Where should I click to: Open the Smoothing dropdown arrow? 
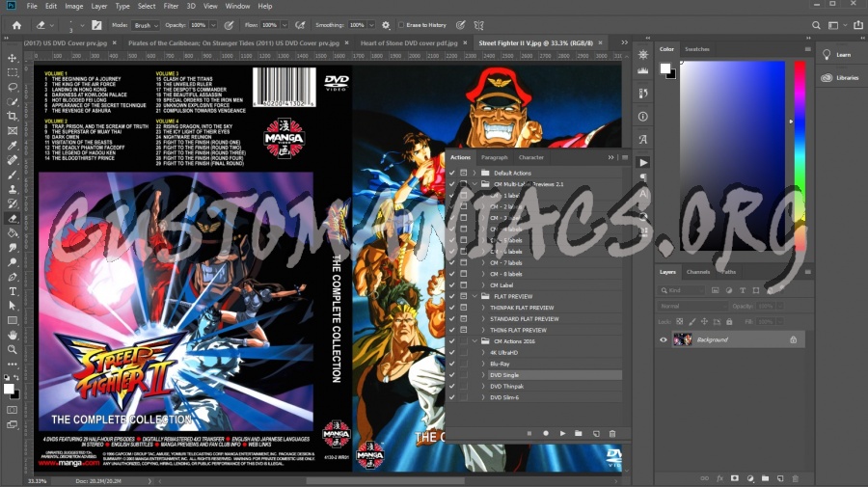point(371,25)
